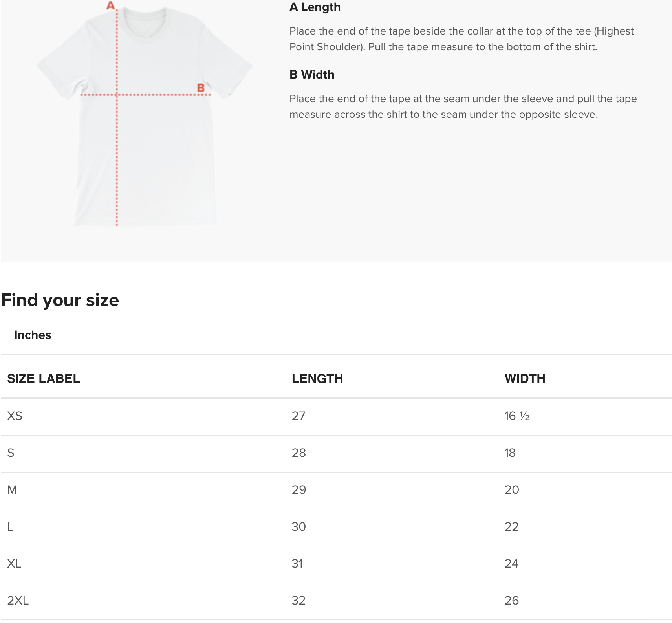This screenshot has height=623, width=672.
Task: Click the B Width heading
Action: (x=312, y=75)
